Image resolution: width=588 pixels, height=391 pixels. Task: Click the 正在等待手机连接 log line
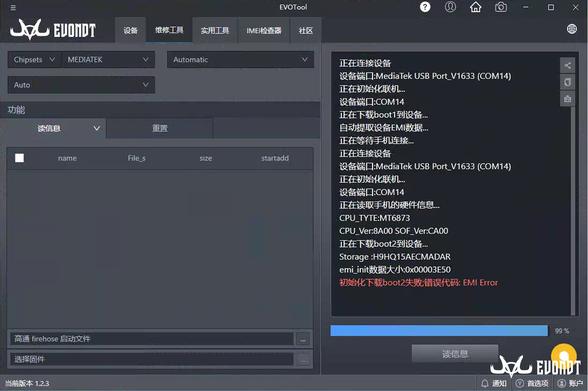376,140
